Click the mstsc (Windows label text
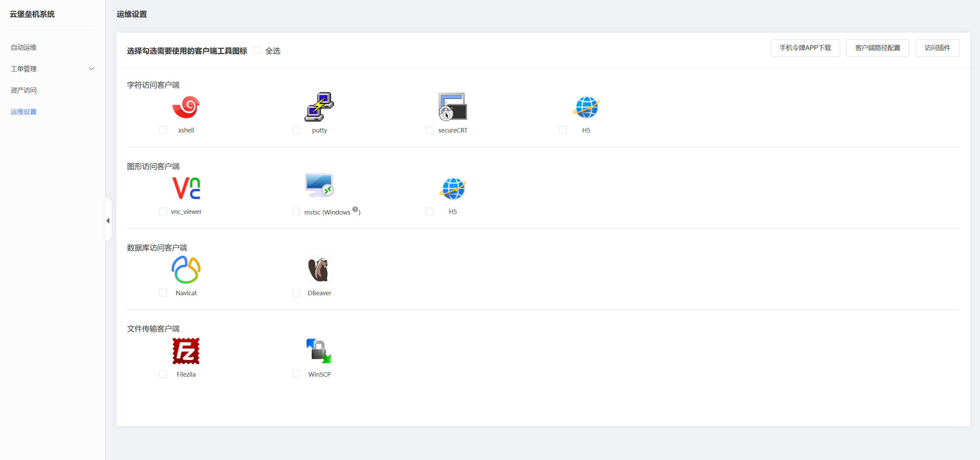Image resolution: width=980 pixels, height=460 pixels. click(327, 212)
